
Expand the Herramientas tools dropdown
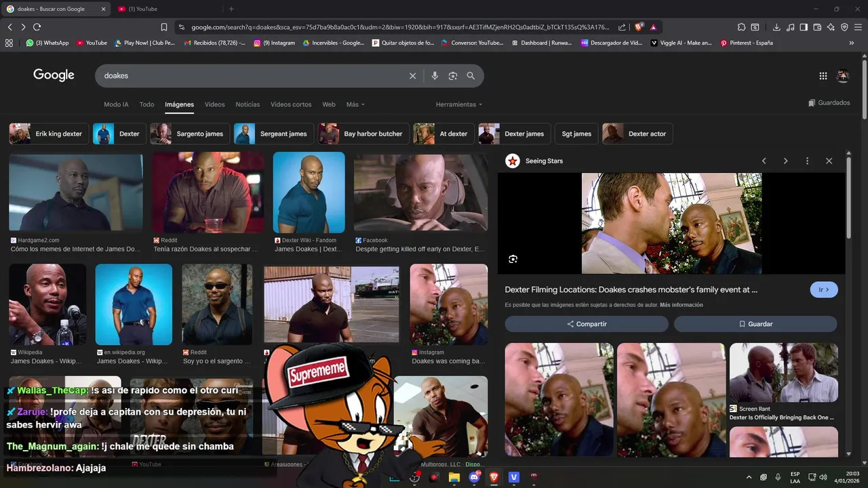tap(459, 104)
